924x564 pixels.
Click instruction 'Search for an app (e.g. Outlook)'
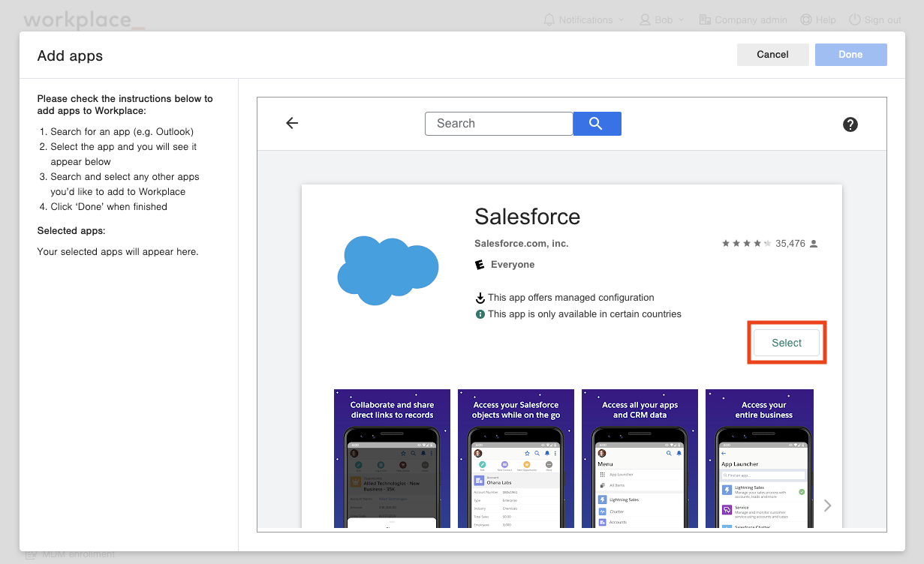122,131
